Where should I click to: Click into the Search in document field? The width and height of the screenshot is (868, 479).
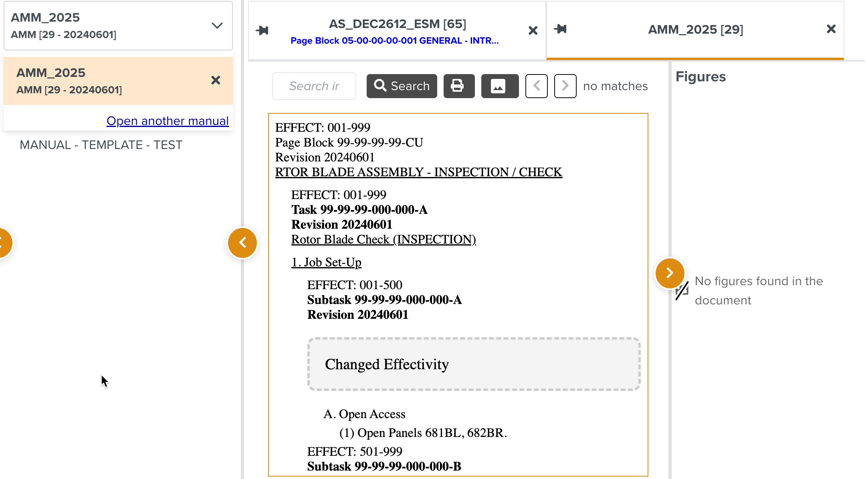point(314,86)
